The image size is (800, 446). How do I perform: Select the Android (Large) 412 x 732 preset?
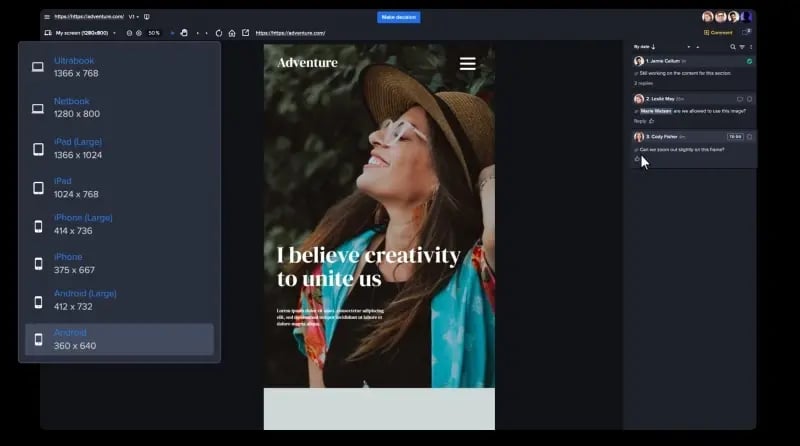pos(119,300)
